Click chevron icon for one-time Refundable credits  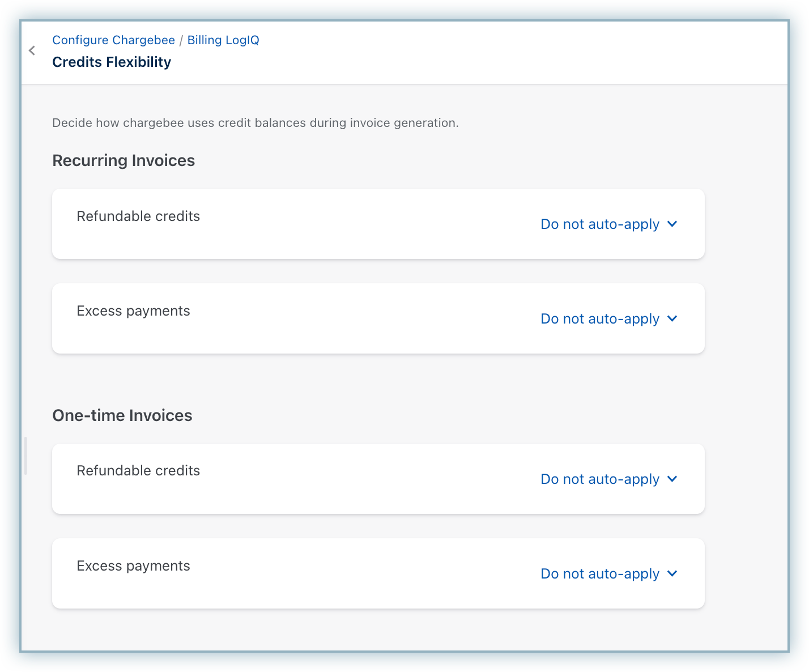click(672, 479)
